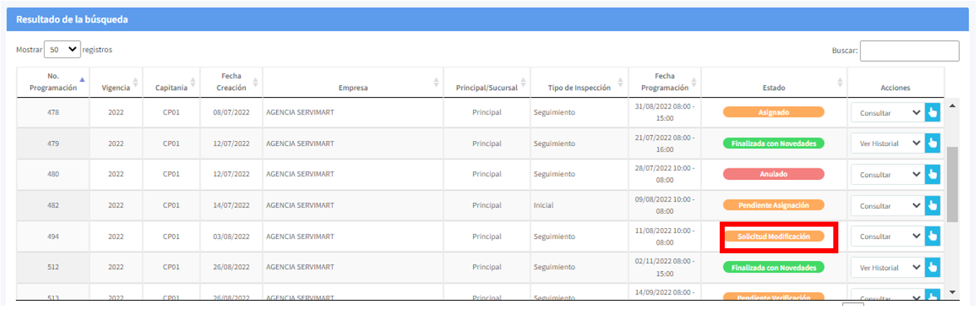Open Ver Historial dropdown for row 479
This screenshot has height=313, width=980.
[x=887, y=143]
